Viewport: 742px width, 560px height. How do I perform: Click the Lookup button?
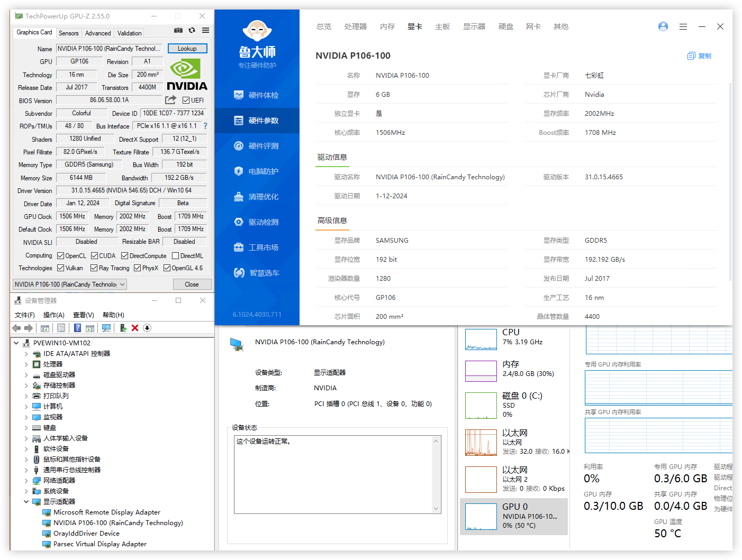(x=187, y=49)
